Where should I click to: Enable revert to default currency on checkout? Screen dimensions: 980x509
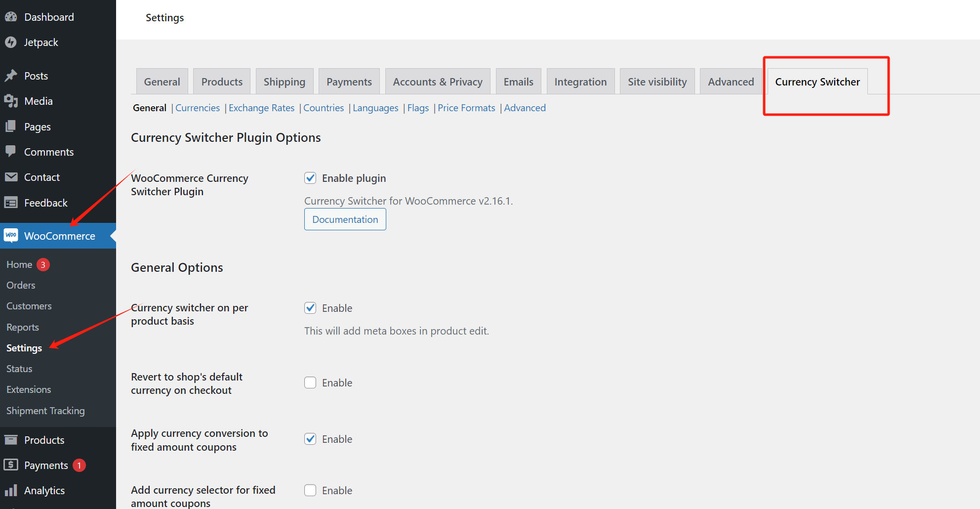(310, 382)
